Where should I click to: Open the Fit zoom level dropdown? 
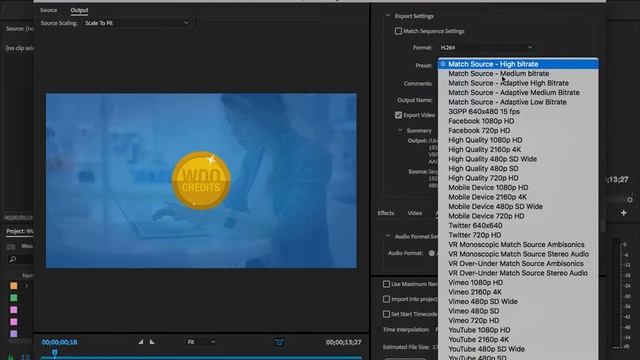(201, 342)
